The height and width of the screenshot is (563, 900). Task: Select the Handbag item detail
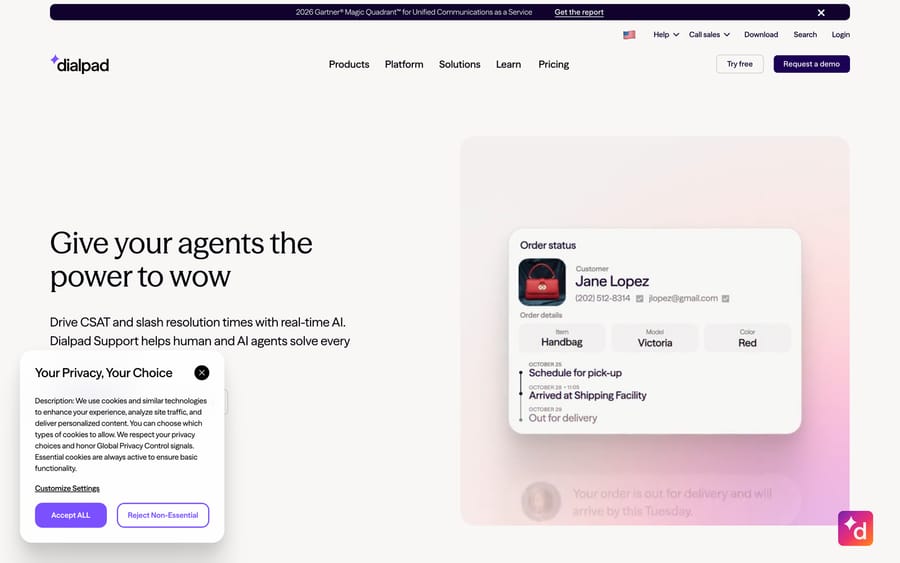click(x=562, y=338)
